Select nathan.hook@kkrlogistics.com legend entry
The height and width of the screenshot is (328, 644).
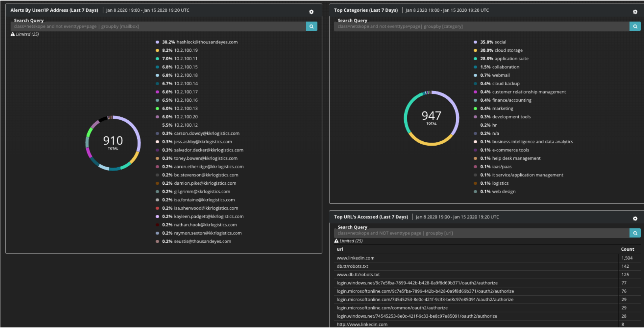pyautogui.click(x=196, y=225)
